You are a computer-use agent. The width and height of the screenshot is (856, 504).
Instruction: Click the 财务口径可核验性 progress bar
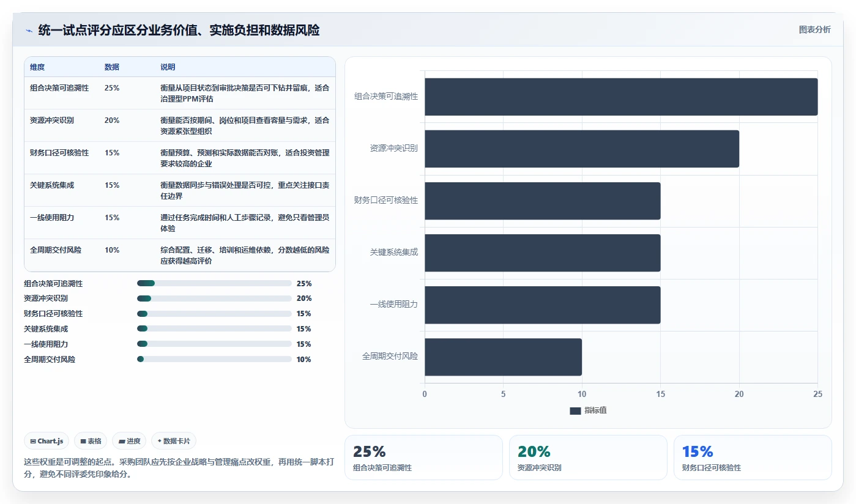coord(214,314)
